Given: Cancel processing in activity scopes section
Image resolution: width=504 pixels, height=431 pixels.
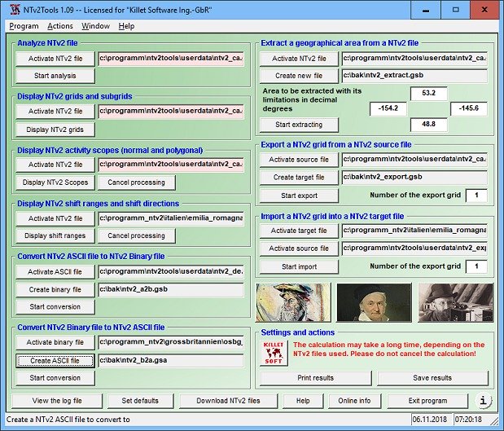Looking at the screenshot, I should pos(137,183).
